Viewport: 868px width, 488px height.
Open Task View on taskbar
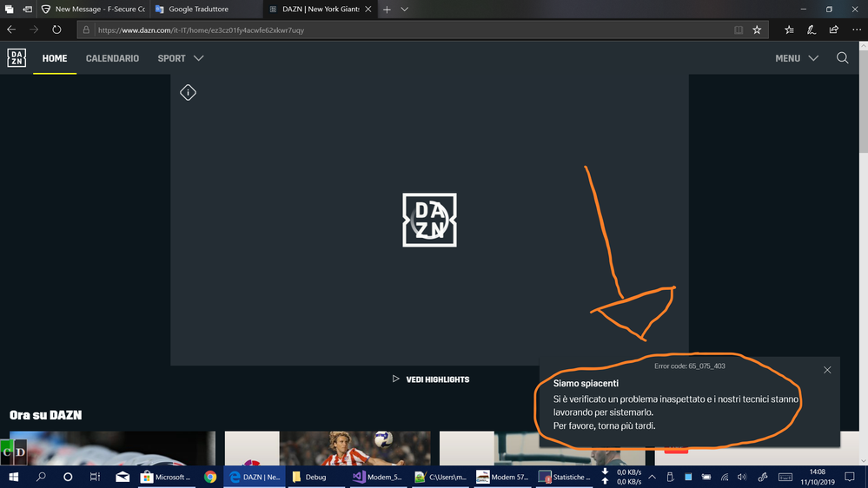click(x=95, y=477)
